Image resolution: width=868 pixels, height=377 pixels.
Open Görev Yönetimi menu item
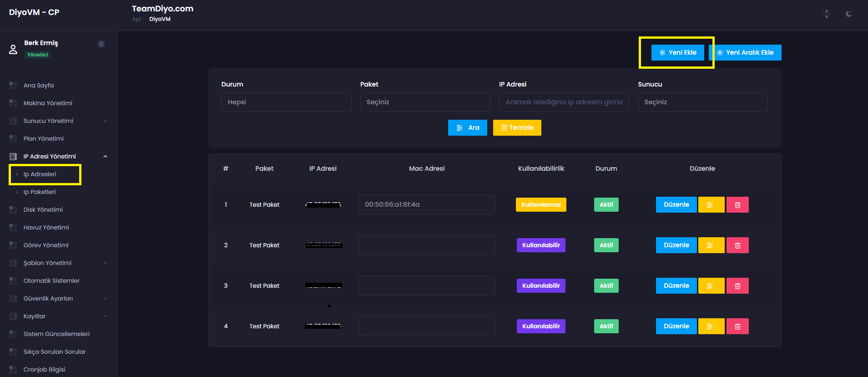click(46, 245)
